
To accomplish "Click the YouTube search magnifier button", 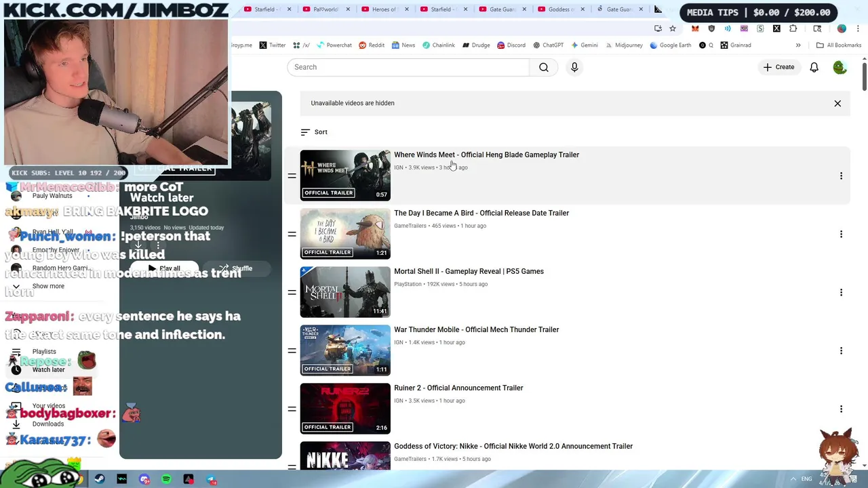I will click(x=544, y=67).
